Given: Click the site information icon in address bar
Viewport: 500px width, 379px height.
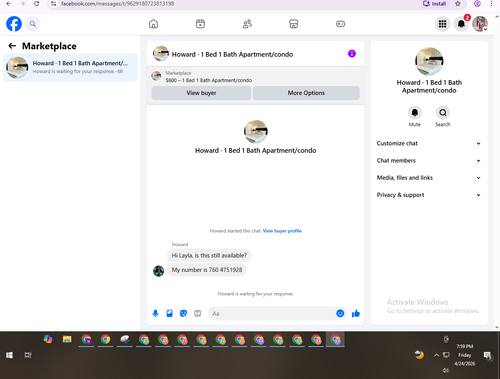Looking at the screenshot, I should pos(53,4).
